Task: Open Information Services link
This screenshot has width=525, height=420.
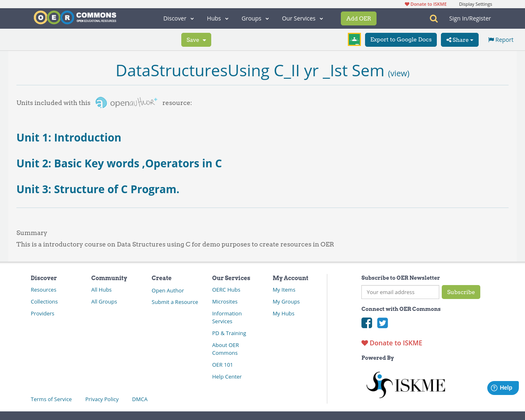Action: (227, 317)
